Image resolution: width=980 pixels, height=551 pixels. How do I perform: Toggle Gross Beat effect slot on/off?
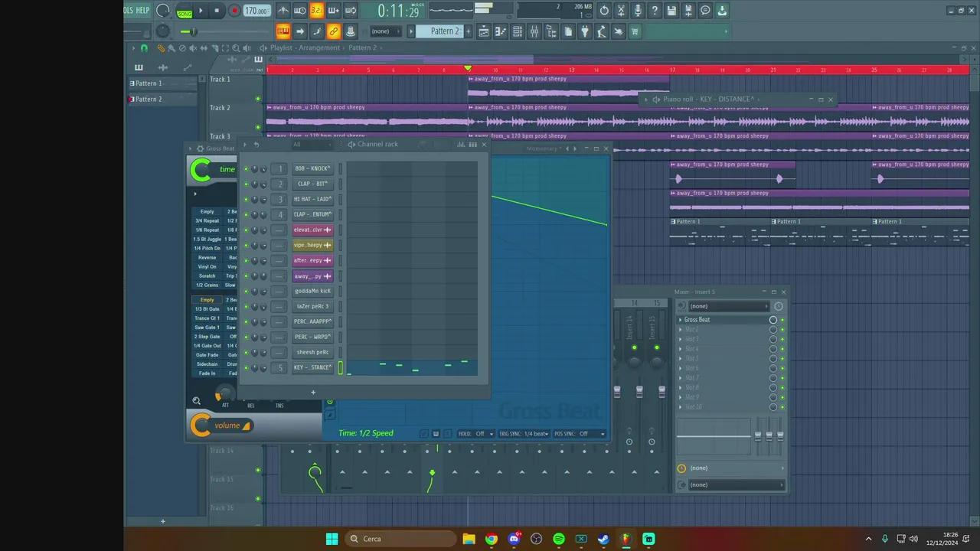773,320
